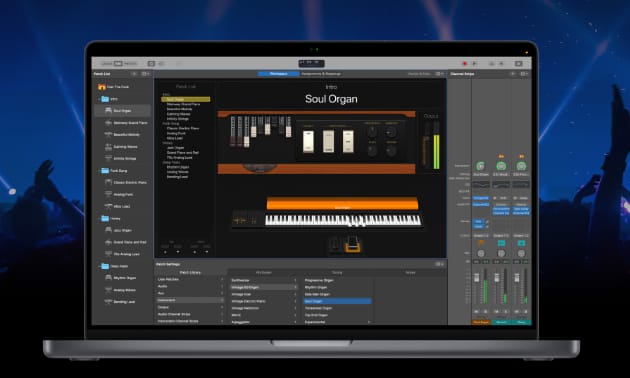
Task: Switch to the Patch Library tab
Action: (x=190, y=272)
